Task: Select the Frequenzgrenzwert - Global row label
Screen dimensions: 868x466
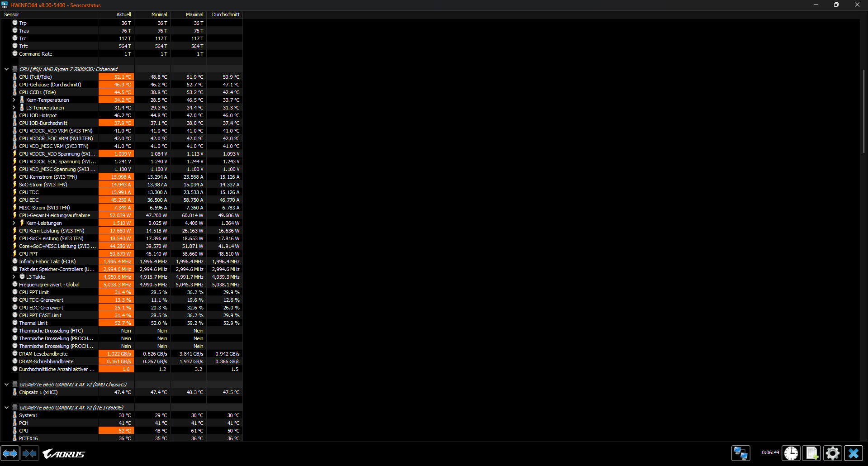Action: (49, 285)
